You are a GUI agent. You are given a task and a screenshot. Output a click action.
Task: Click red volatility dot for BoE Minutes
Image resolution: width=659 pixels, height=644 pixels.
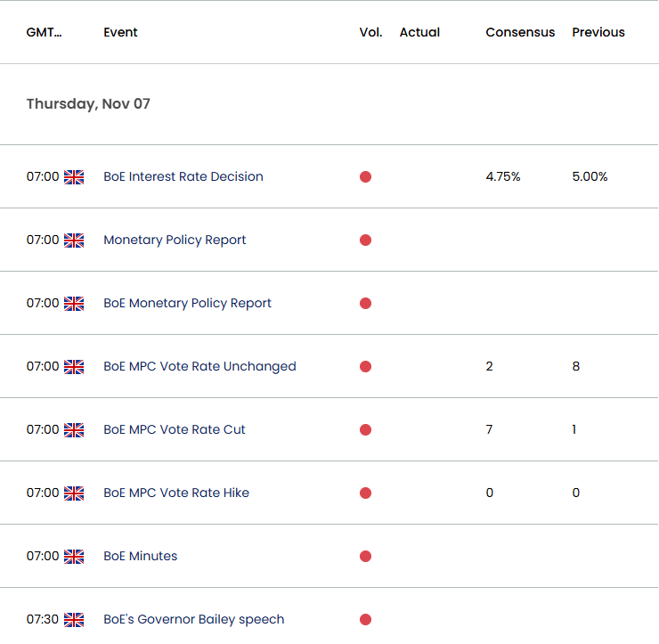(366, 557)
